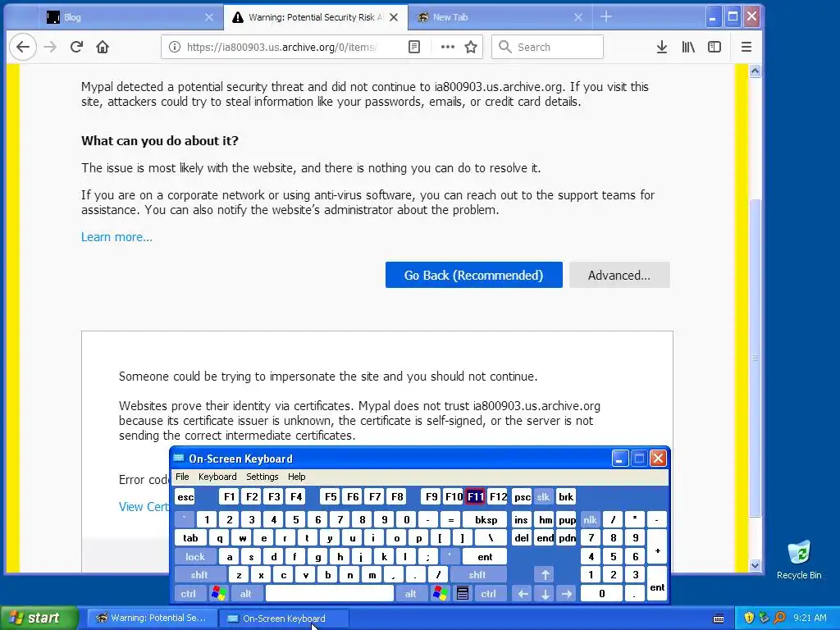Toggle the left alt key
This screenshot has width=840, height=630.
click(246, 594)
